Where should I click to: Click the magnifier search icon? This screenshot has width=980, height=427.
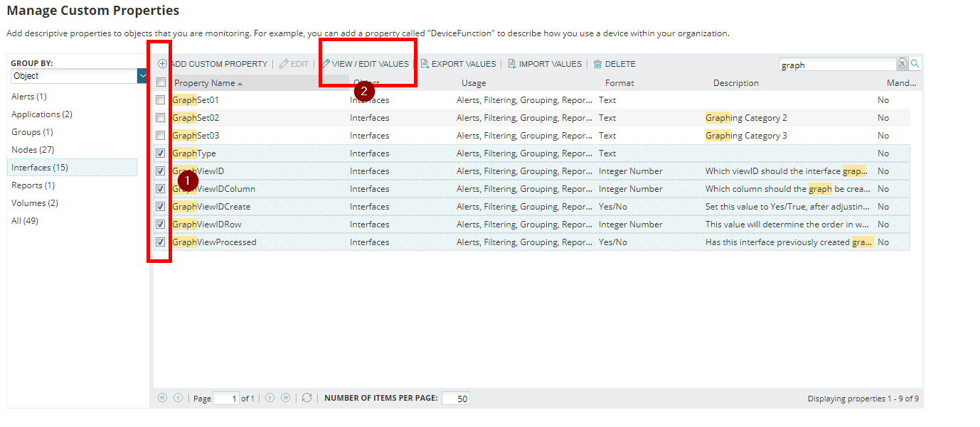pyautogui.click(x=915, y=64)
